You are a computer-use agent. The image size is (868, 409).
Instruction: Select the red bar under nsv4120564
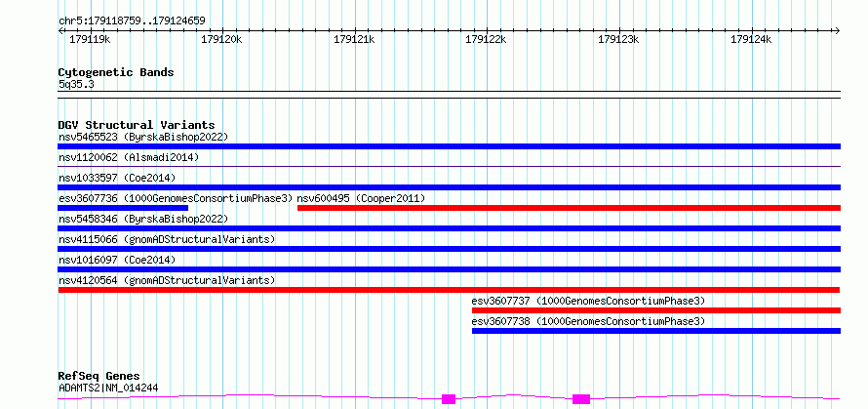pos(449,290)
